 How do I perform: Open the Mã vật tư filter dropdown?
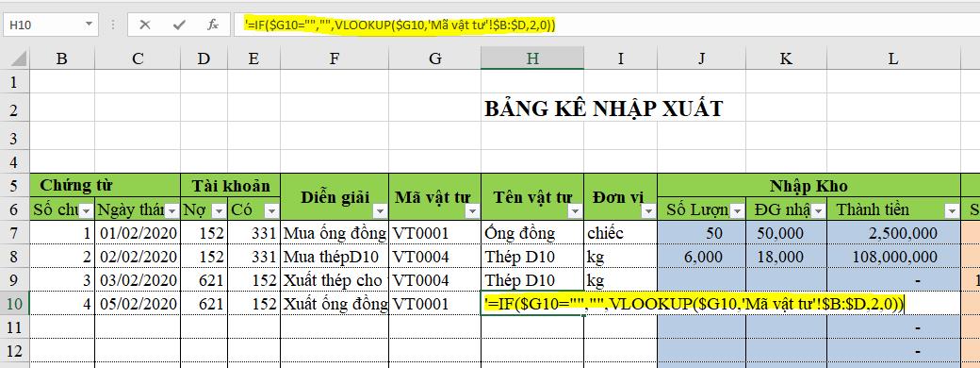[472, 211]
